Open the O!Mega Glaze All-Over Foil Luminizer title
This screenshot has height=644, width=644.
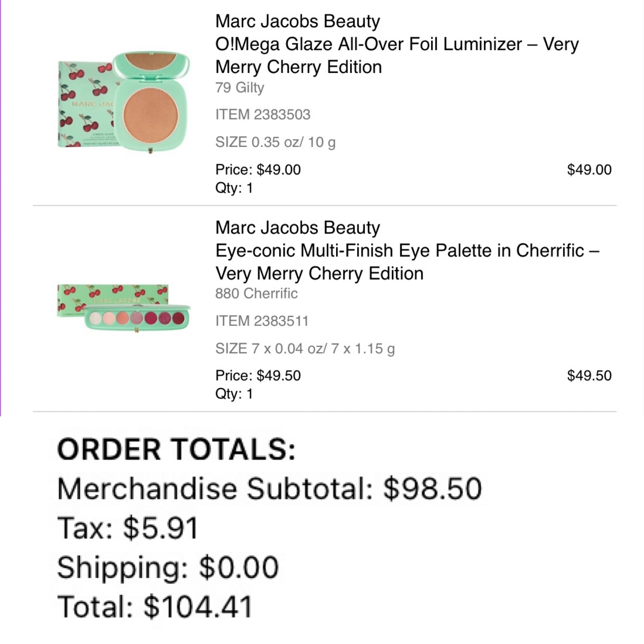point(397,55)
